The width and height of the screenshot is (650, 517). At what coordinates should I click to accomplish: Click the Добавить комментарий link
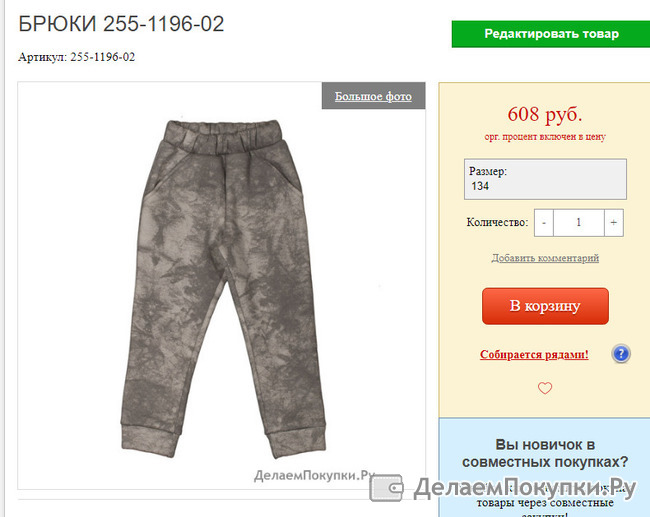click(545, 258)
